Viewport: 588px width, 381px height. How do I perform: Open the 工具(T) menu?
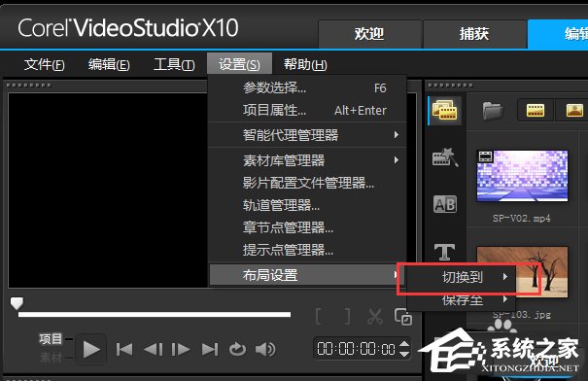coord(174,64)
